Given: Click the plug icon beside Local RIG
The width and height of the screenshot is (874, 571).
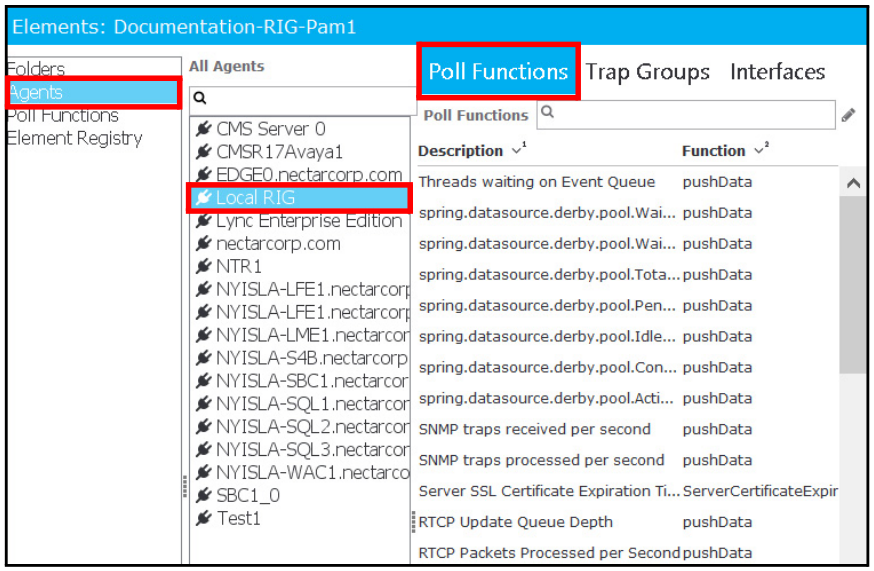Looking at the screenshot, I should tap(203, 197).
